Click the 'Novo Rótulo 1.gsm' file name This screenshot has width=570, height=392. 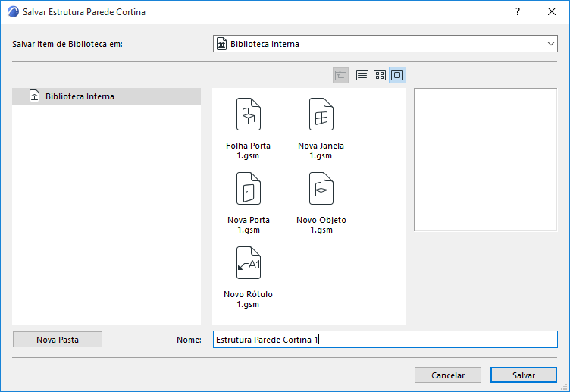click(249, 299)
